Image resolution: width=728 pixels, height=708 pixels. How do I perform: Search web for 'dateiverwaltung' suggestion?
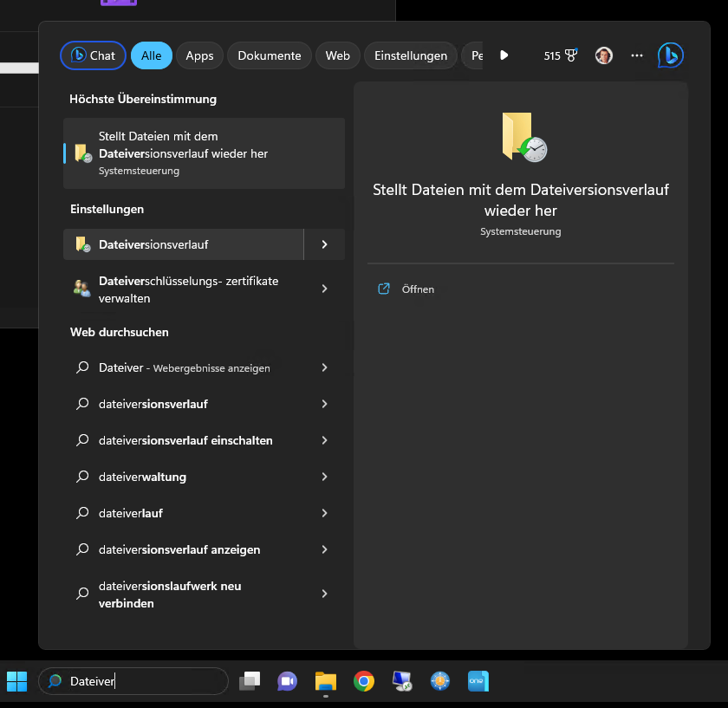pyautogui.click(x=184, y=477)
